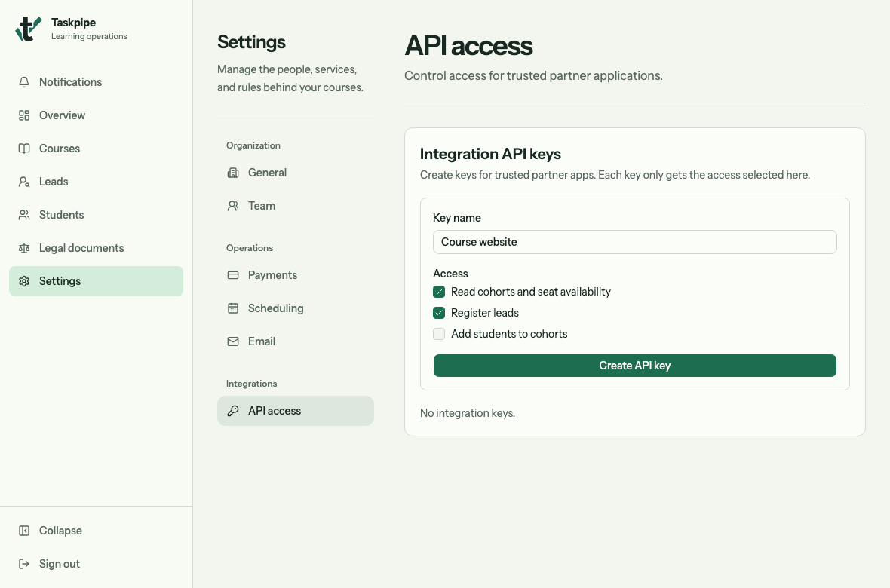Click the Taskpipe brand name text
The height and width of the screenshot is (588, 890).
pos(73,23)
